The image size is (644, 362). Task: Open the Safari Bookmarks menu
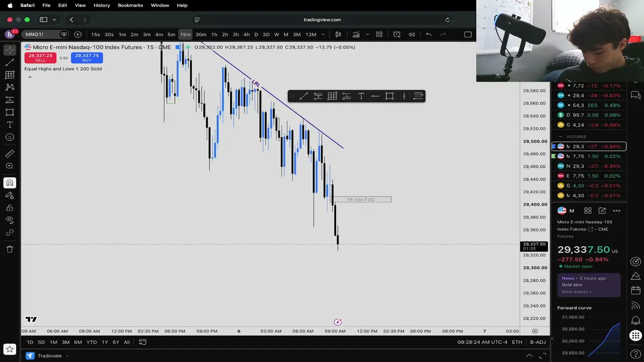130,5
